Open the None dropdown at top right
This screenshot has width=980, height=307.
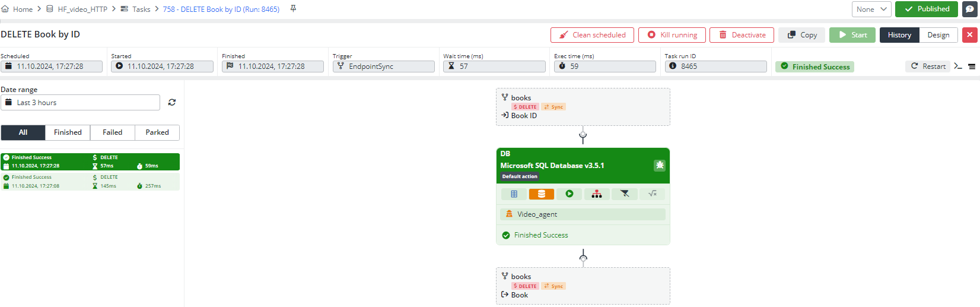(x=871, y=9)
